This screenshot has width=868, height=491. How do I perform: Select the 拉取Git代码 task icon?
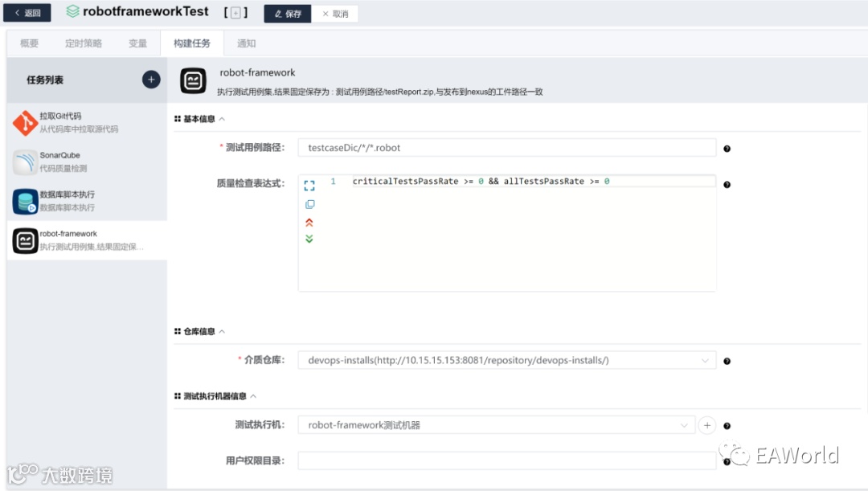tap(25, 123)
